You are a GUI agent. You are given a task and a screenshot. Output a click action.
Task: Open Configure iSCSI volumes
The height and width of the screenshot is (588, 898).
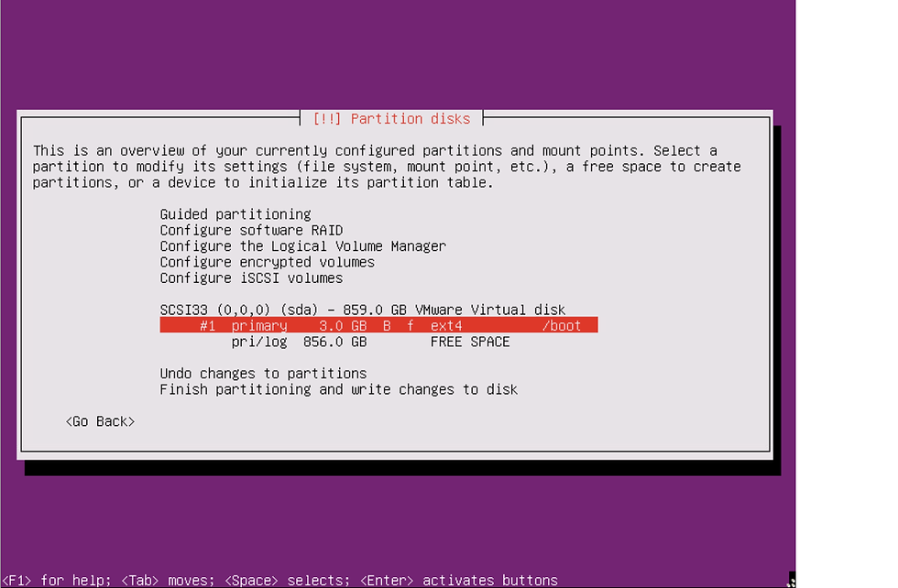tap(251, 278)
